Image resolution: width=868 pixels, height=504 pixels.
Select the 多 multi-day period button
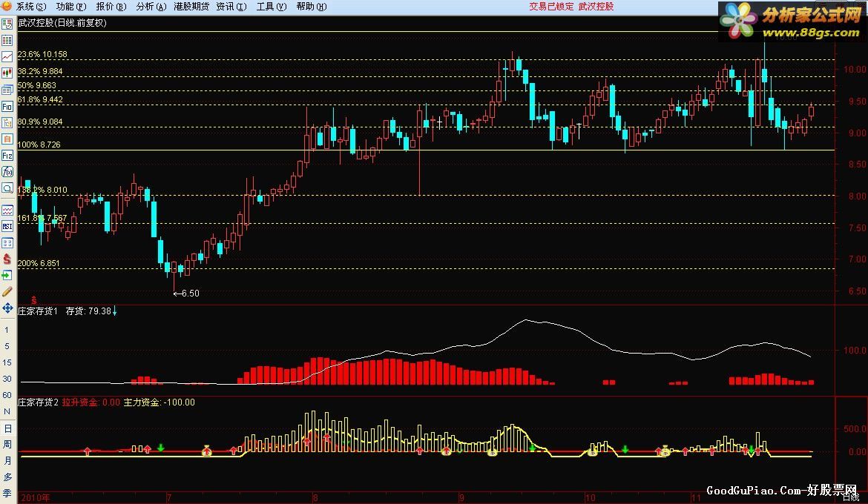coord(7,477)
